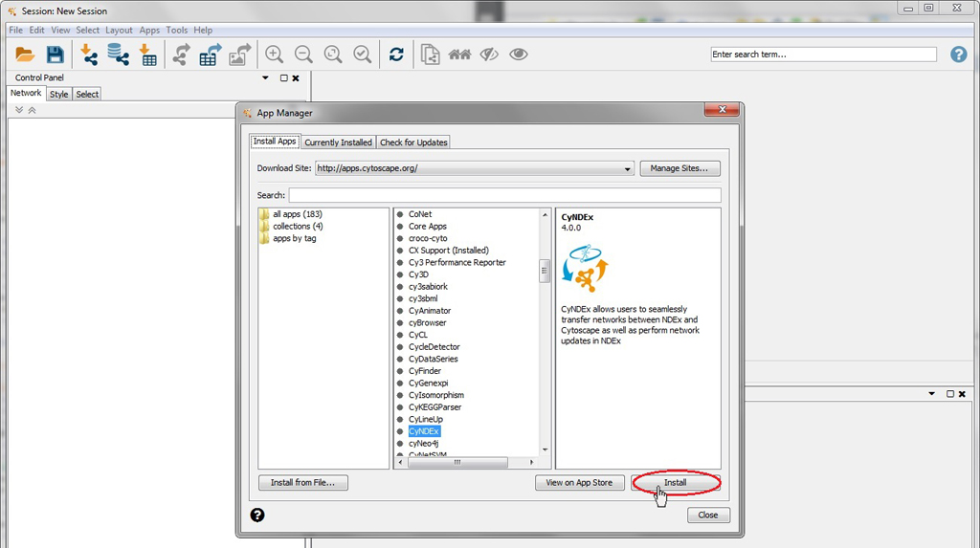Import network from database icon

click(118, 55)
